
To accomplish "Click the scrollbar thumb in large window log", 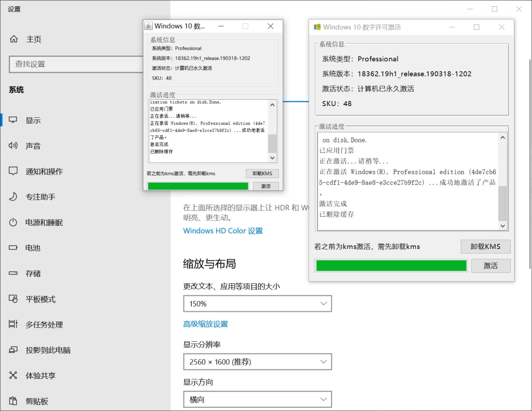I will click(502, 203).
